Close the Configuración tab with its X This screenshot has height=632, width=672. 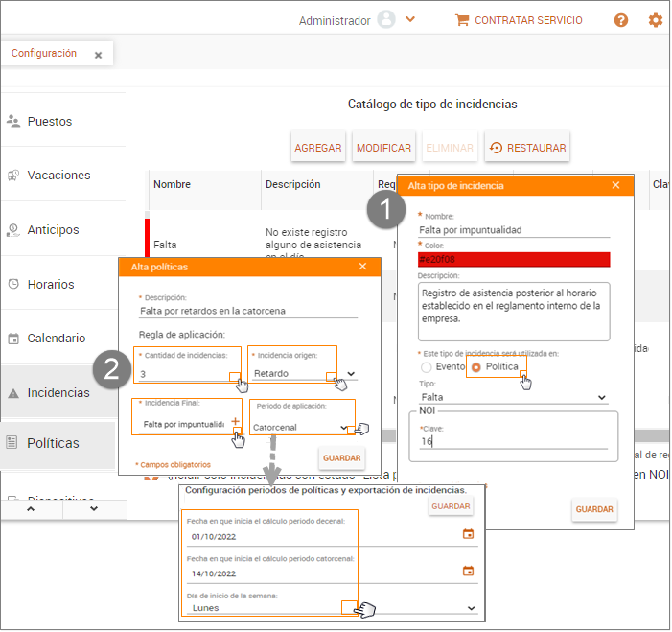click(x=98, y=56)
